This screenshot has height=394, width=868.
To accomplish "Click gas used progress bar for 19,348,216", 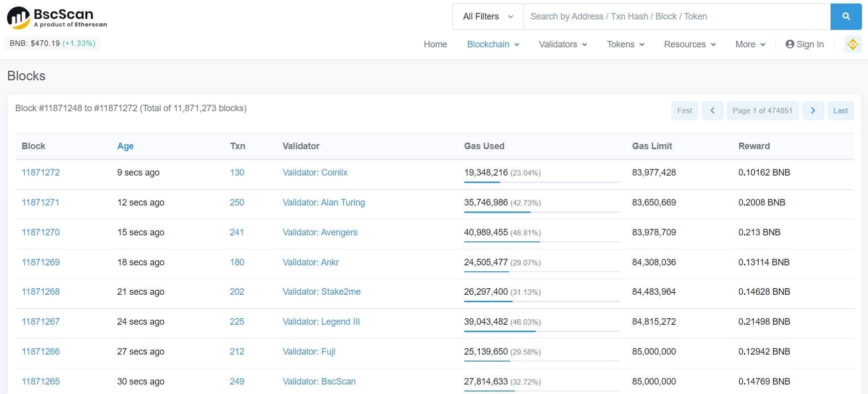I will 542,182.
